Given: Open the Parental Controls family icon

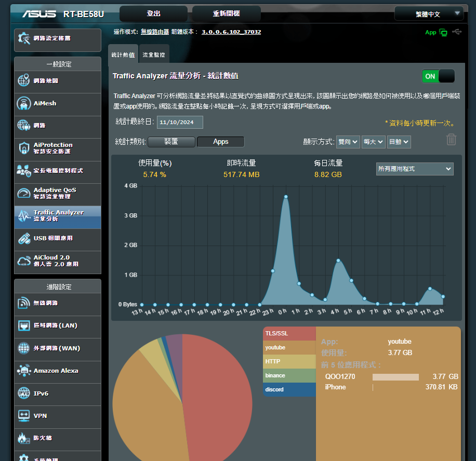Looking at the screenshot, I should 24,171.
